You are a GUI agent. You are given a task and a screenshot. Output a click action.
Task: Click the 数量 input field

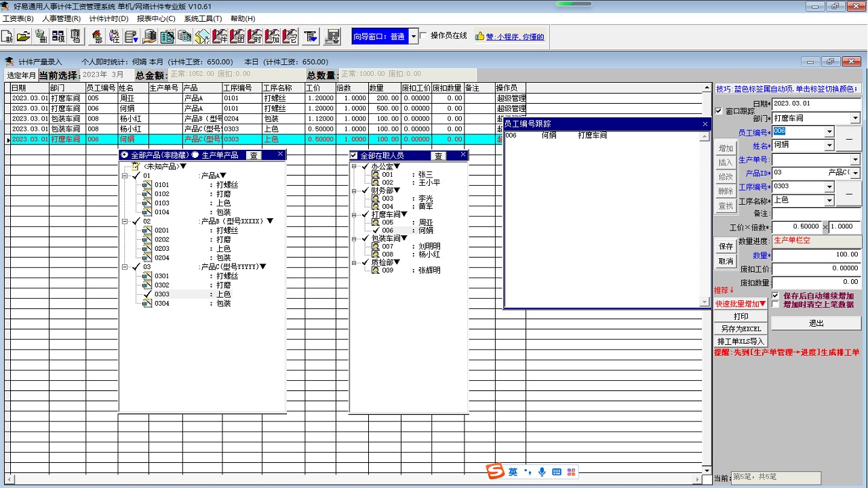tap(816, 255)
